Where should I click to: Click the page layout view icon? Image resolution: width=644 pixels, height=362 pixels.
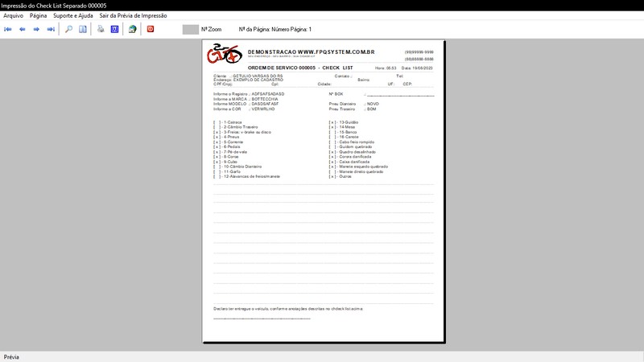pos(83,29)
